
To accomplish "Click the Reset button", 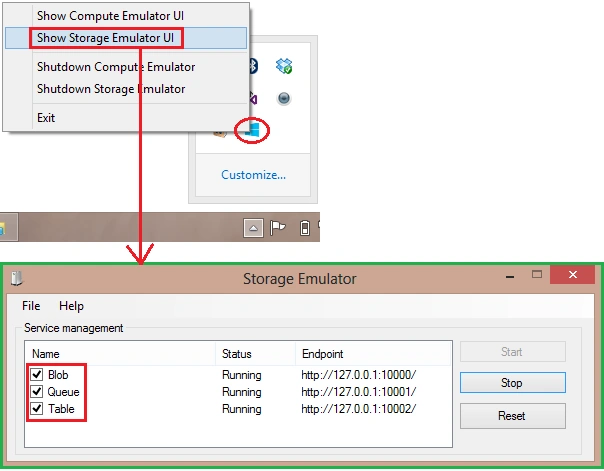I will coord(513,416).
